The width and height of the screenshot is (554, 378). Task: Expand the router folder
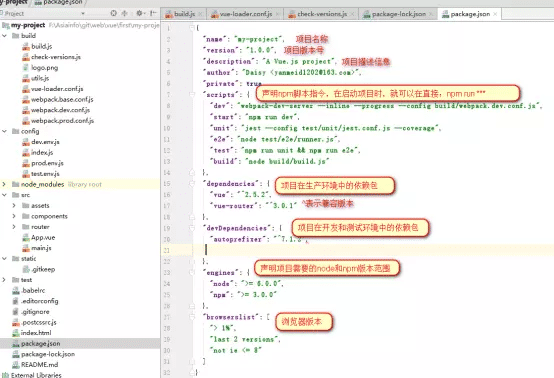(x=14, y=226)
